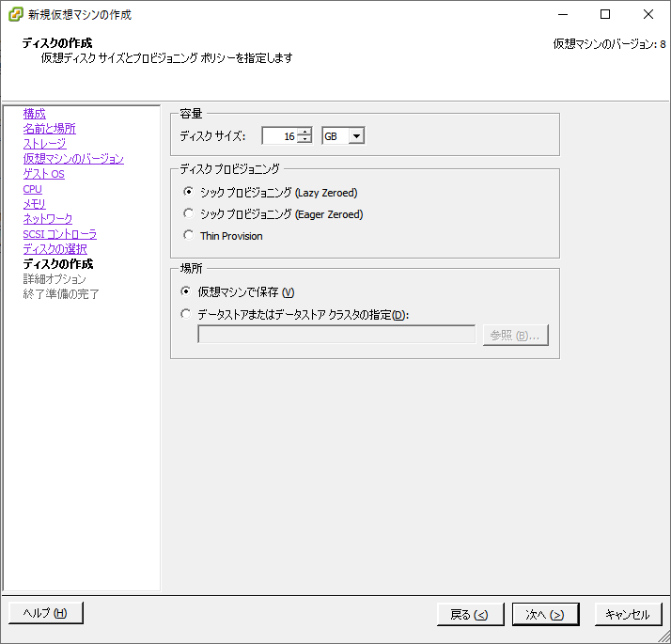Click the resize grip at window corner
This screenshot has height=644, width=671.
pos(664,637)
